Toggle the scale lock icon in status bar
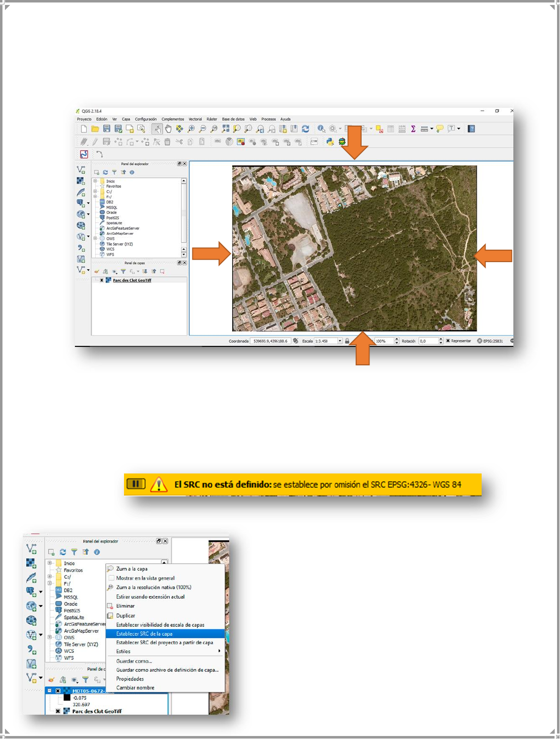This screenshot has width=560, height=739. (x=347, y=341)
